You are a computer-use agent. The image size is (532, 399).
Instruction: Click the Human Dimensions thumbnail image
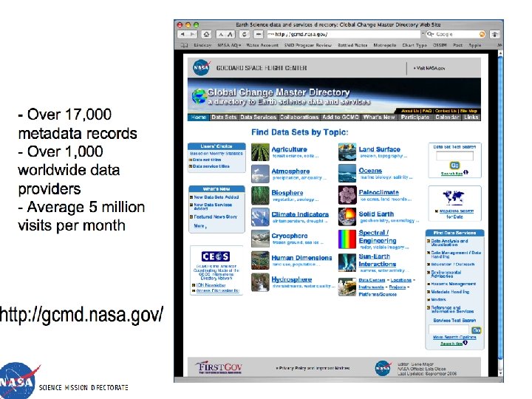click(260, 260)
